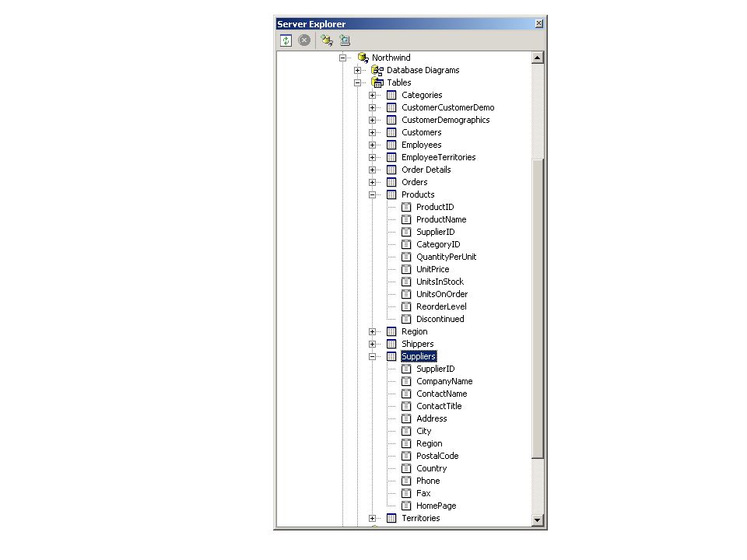This screenshot has height=560, width=747.
Task: Expand the Categories table
Action: [372, 95]
